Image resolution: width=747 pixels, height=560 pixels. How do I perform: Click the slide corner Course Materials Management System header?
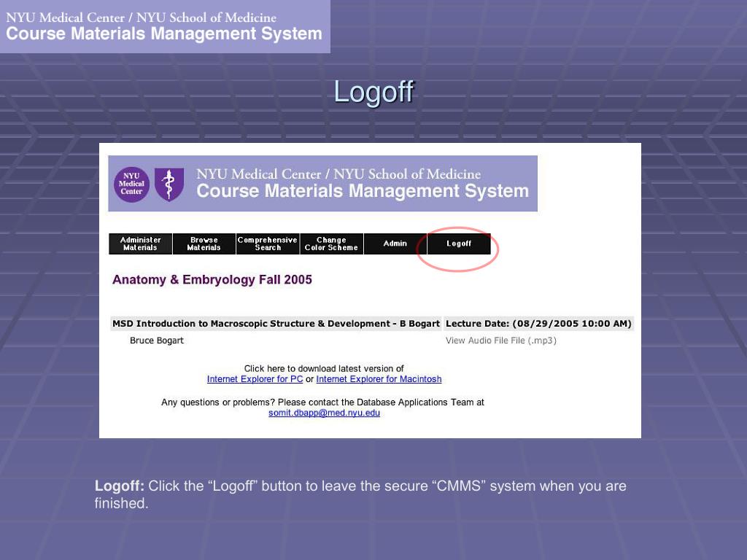(164, 34)
